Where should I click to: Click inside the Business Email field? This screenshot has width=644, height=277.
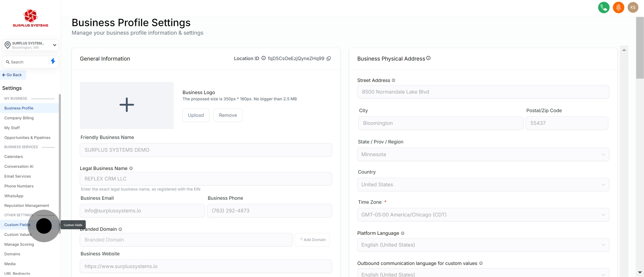142,211
